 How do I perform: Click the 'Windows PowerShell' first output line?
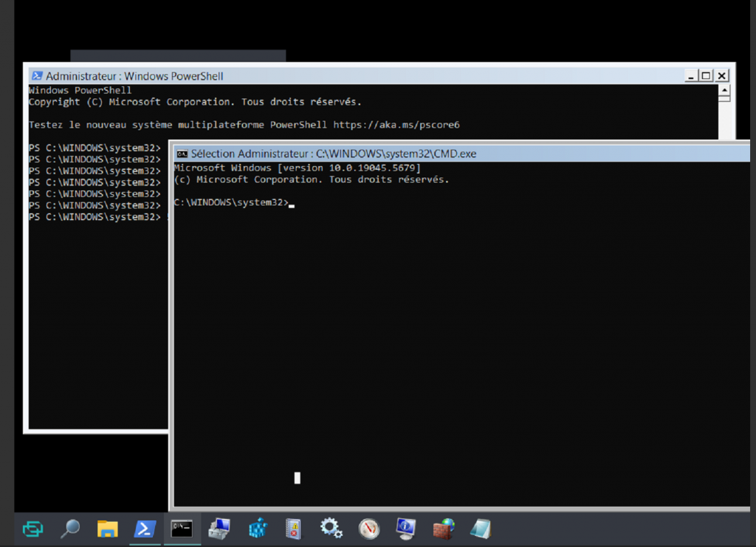(80, 90)
